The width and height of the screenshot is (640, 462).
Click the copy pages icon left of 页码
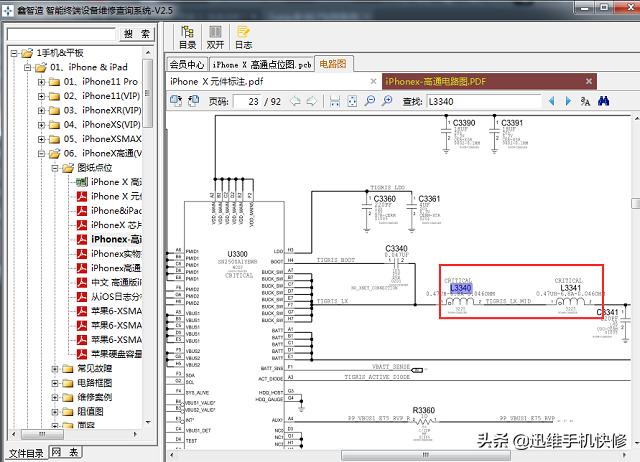tap(193, 101)
